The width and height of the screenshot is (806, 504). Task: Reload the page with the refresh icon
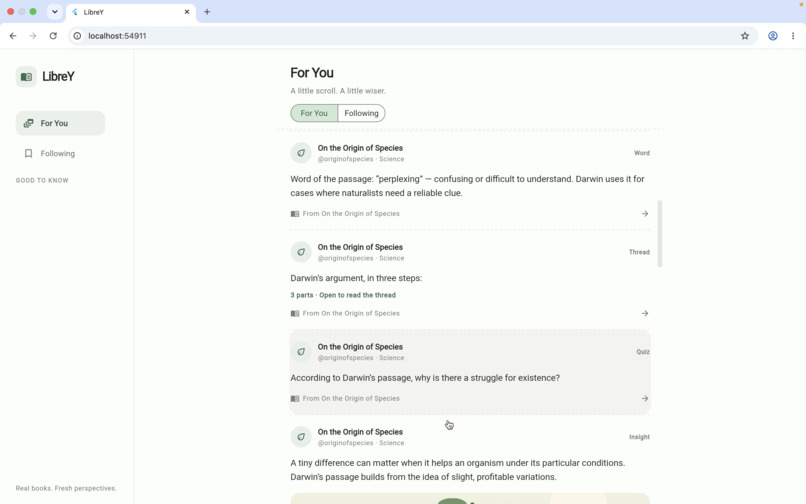pos(53,36)
